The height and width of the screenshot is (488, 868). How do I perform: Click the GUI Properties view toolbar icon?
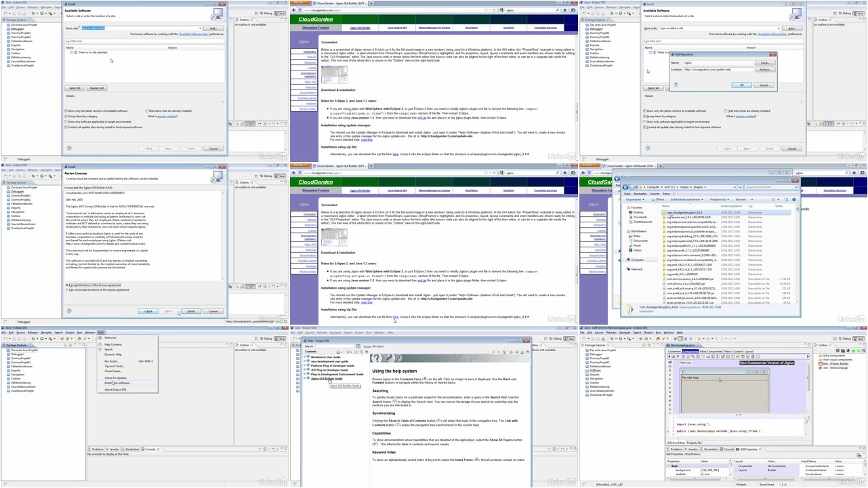(x=859, y=455)
